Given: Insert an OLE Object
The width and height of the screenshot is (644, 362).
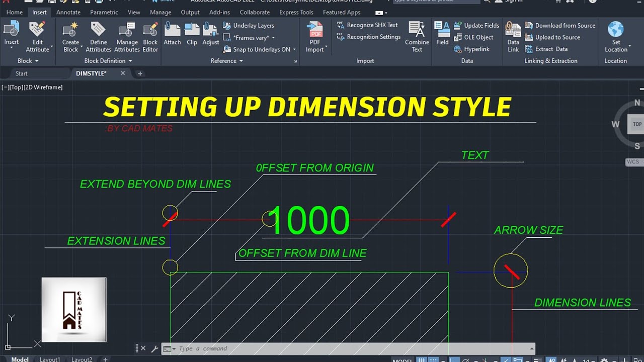Looking at the screenshot, I should (473, 37).
